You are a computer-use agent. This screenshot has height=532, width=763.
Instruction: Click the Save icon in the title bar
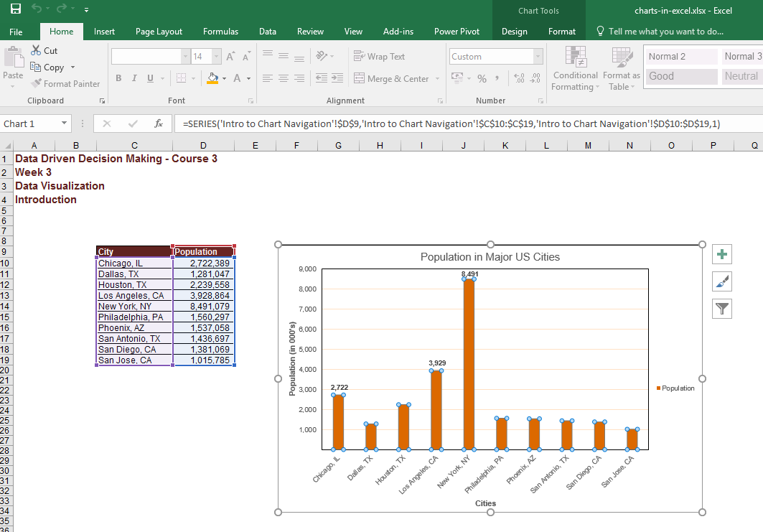(15, 10)
